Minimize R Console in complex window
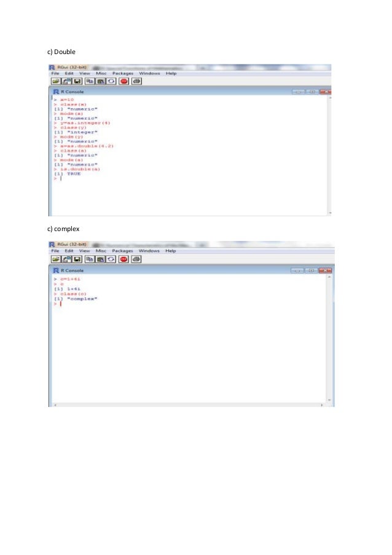Screen dimensions: 392x555 [297, 270]
